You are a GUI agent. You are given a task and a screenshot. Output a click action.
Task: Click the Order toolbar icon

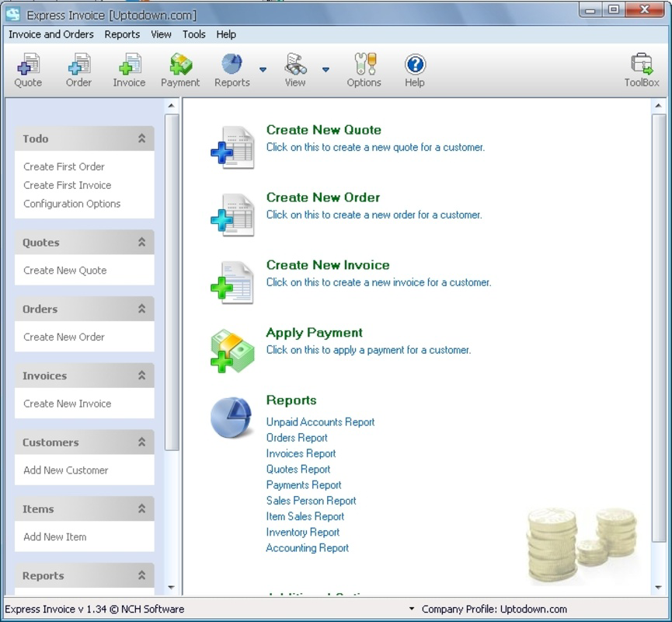coord(78,70)
